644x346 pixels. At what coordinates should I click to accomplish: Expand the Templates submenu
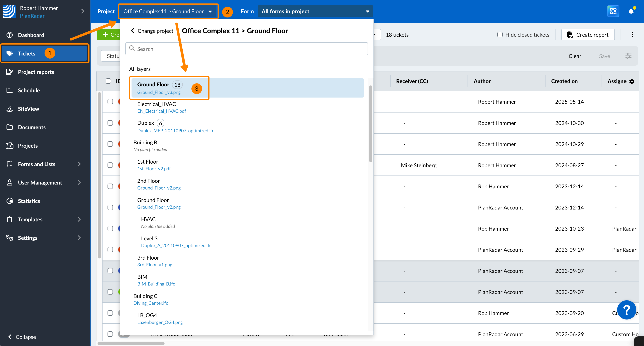coord(79,219)
